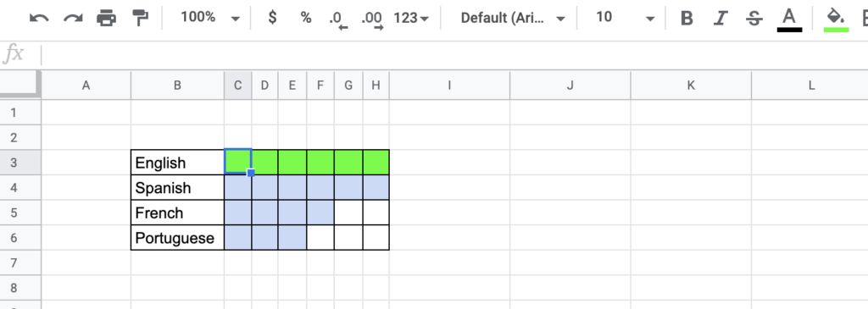The width and height of the screenshot is (868, 309).
Task: Activate the Paint format roller icon
Action: pyautogui.click(x=141, y=19)
